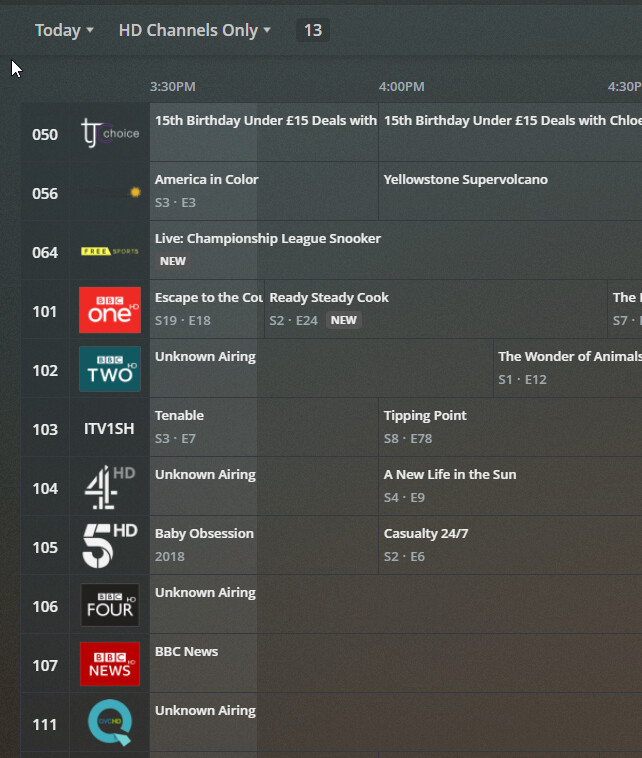642x758 pixels.
Task: Expand the HD Channels Only filter dropdown
Action: click(x=194, y=30)
